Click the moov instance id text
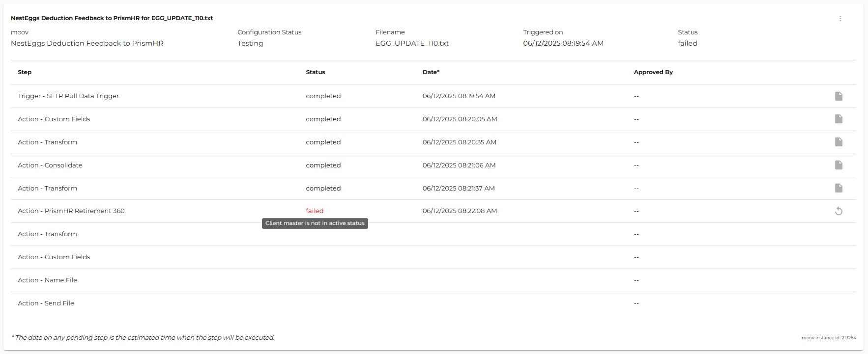This screenshot has height=354, width=868. tap(829, 338)
